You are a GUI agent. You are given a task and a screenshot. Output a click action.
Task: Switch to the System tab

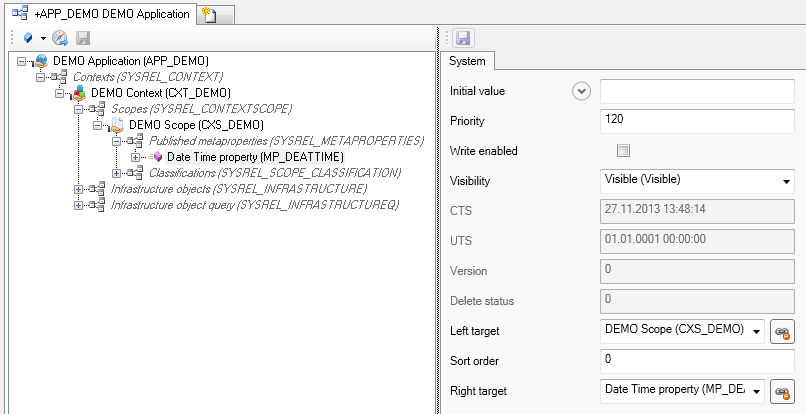467,62
